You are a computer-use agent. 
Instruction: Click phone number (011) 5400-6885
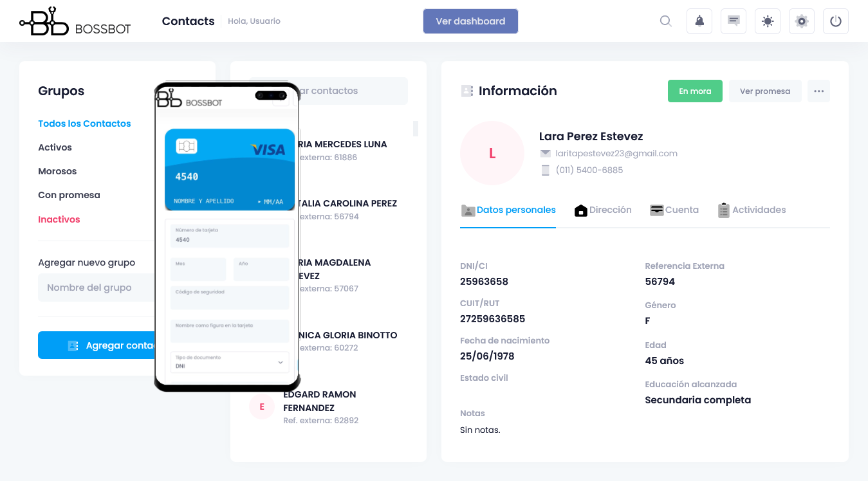pyautogui.click(x=589, y=170)
